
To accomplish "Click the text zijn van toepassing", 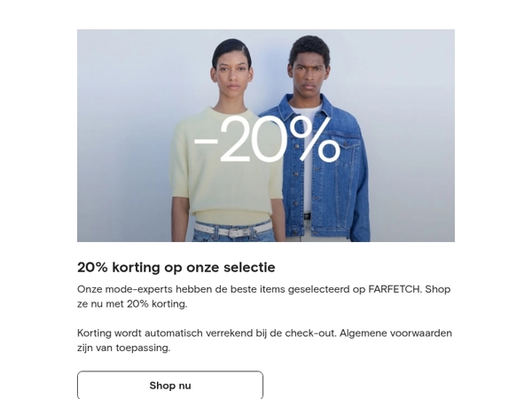I will coord(123,348).
